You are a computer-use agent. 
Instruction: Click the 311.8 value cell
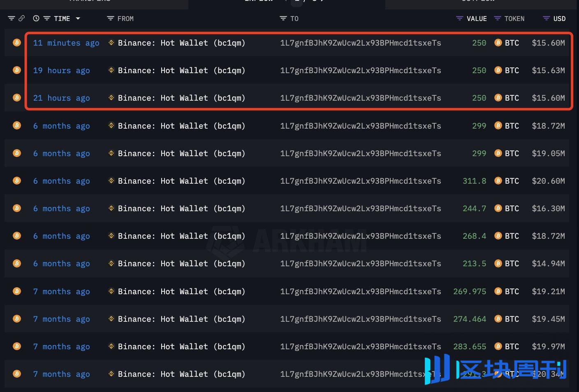pos(475,181)
